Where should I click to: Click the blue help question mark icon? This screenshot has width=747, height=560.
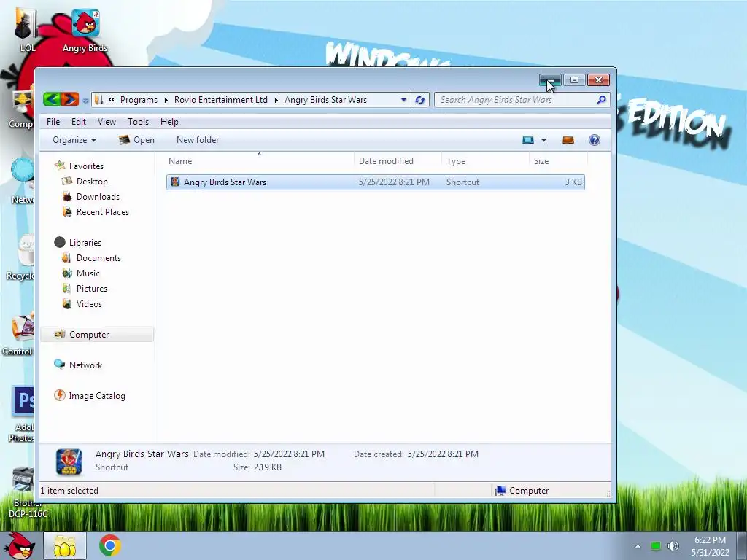(x=594, y=140)
